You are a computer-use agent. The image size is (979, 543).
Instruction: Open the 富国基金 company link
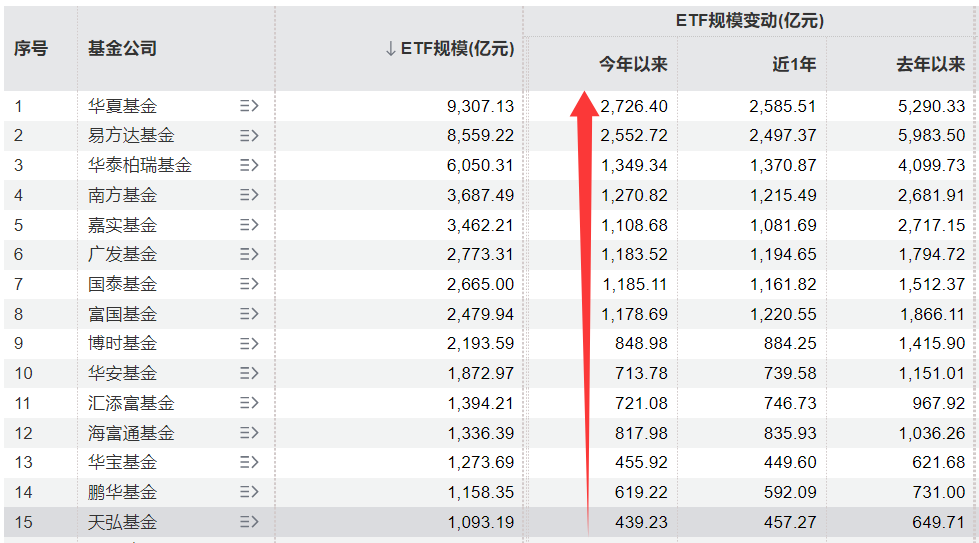[122, 314]
